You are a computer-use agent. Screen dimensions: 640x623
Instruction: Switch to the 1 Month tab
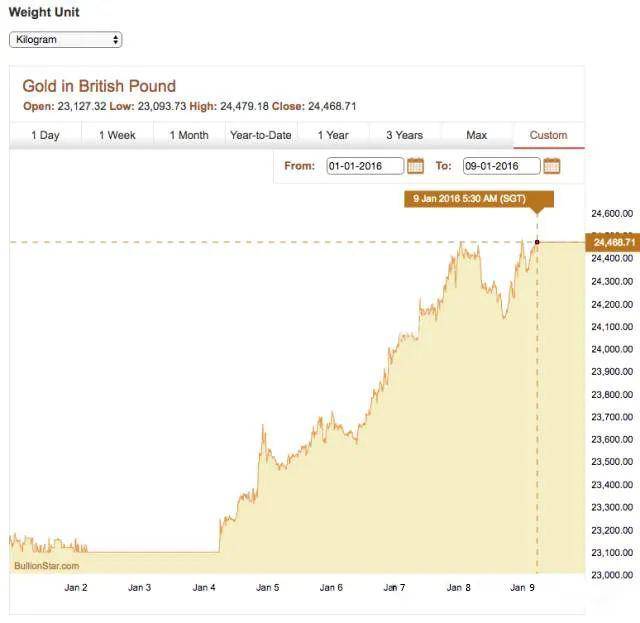(x=189, y=135)
